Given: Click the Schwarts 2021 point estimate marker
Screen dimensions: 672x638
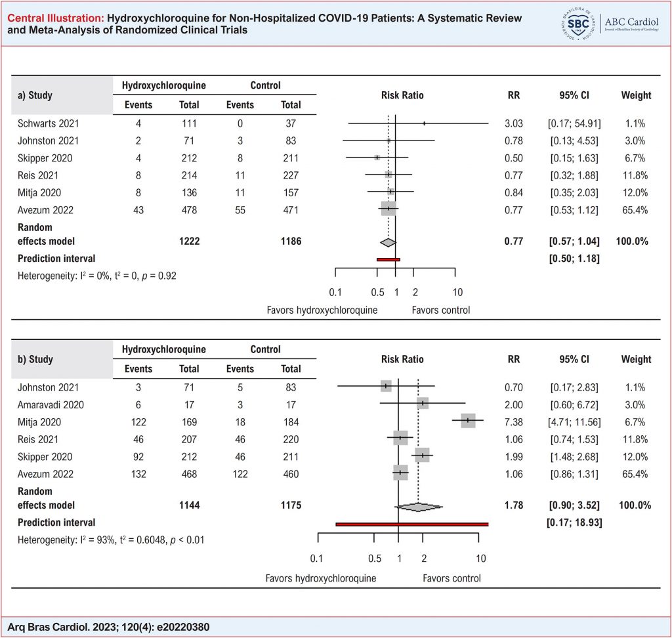Looking at the screenshot, I should point(424,123).
